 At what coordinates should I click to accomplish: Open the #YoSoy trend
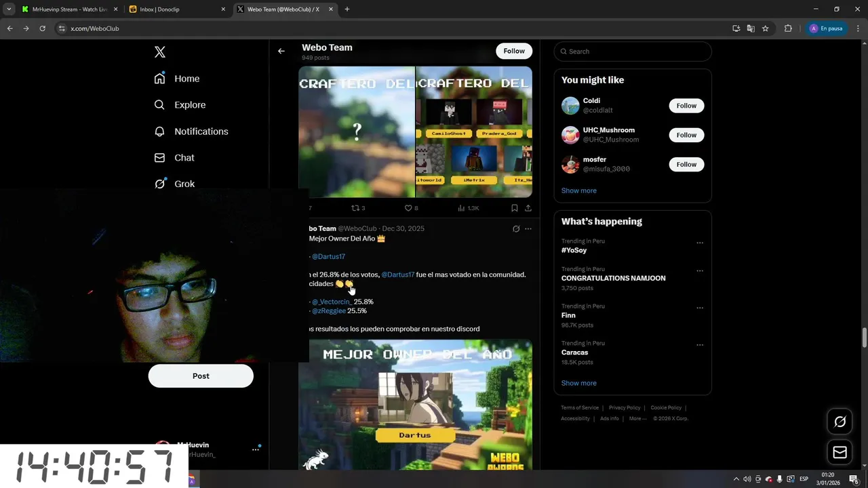click(574, 250)
